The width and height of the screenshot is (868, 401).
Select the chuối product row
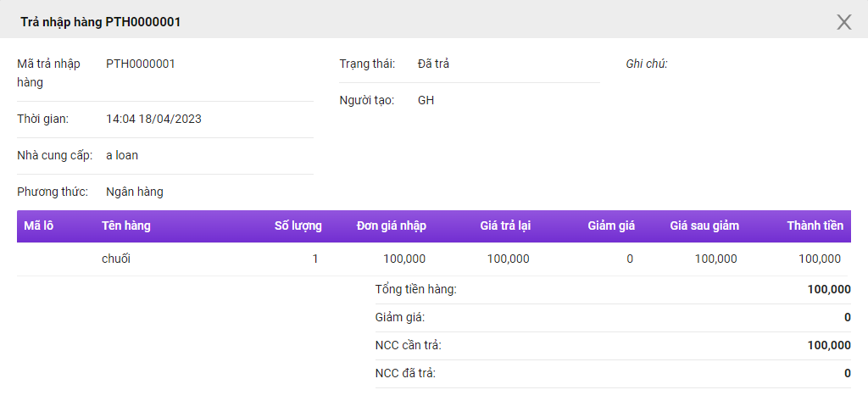(x=433, y=259)
